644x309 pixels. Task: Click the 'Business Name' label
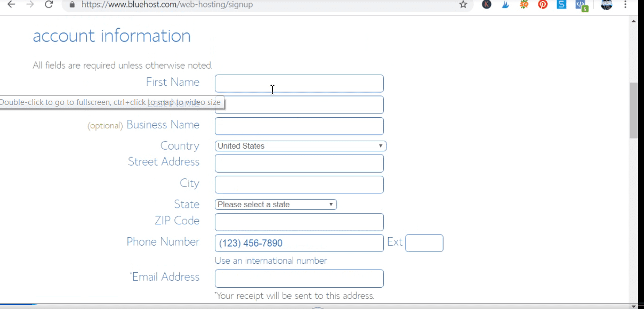163,125
